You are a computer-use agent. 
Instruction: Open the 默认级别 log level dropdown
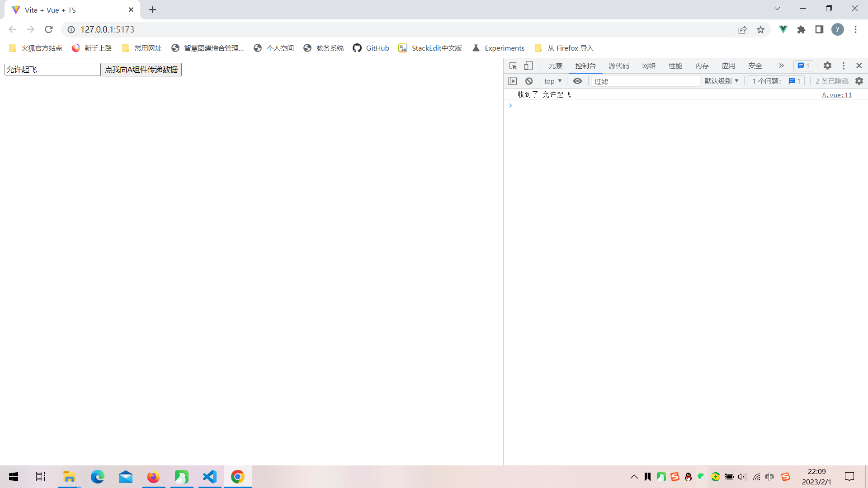(x=721, y=81)
